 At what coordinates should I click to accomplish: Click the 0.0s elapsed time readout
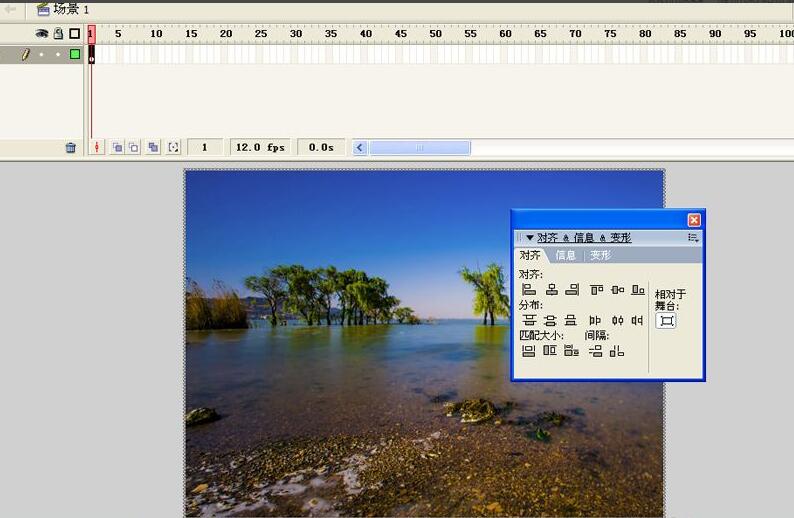pos(321,147)
